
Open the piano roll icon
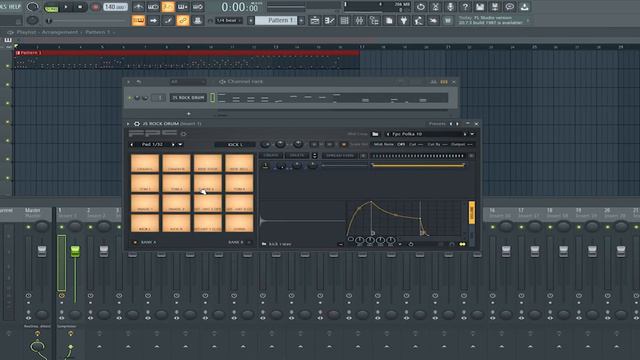pos(329,20)
